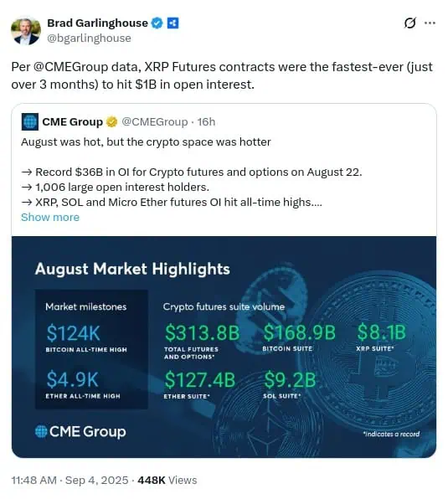
Task: Open the 11:48 AM Sep 4, 2025 timestamp
Action: point(70,481)
